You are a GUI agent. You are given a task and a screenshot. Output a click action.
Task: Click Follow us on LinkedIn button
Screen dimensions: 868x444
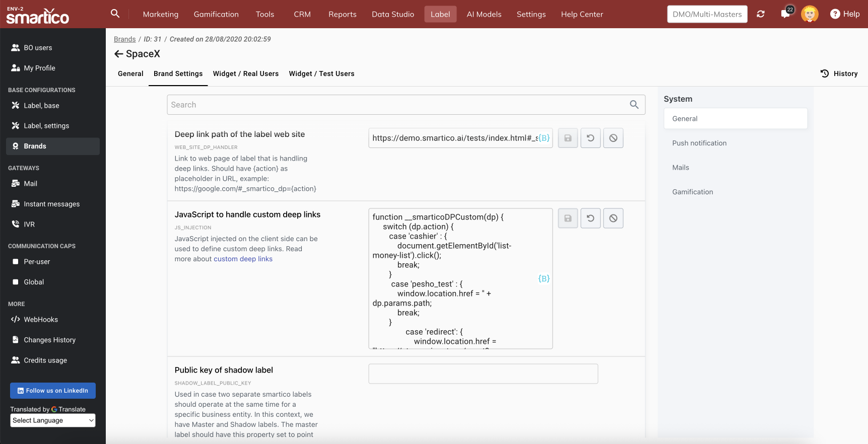(x=53, y=391)
